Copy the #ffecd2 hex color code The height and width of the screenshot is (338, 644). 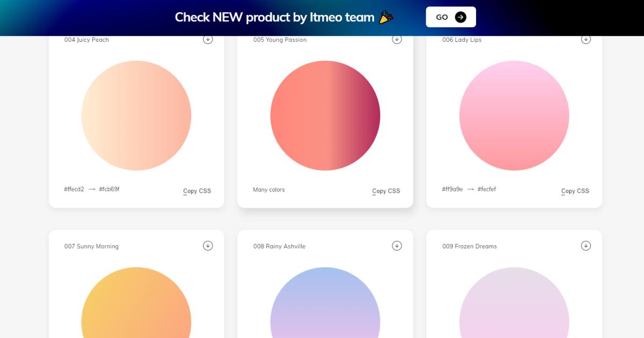(x=74, y=189)
